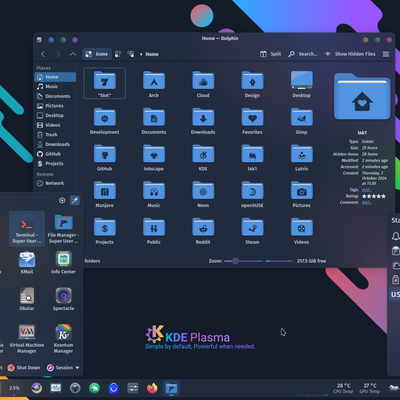This screenshot has height=400, width=400.
Task: Open the Lutris folder
Action: 302,157
